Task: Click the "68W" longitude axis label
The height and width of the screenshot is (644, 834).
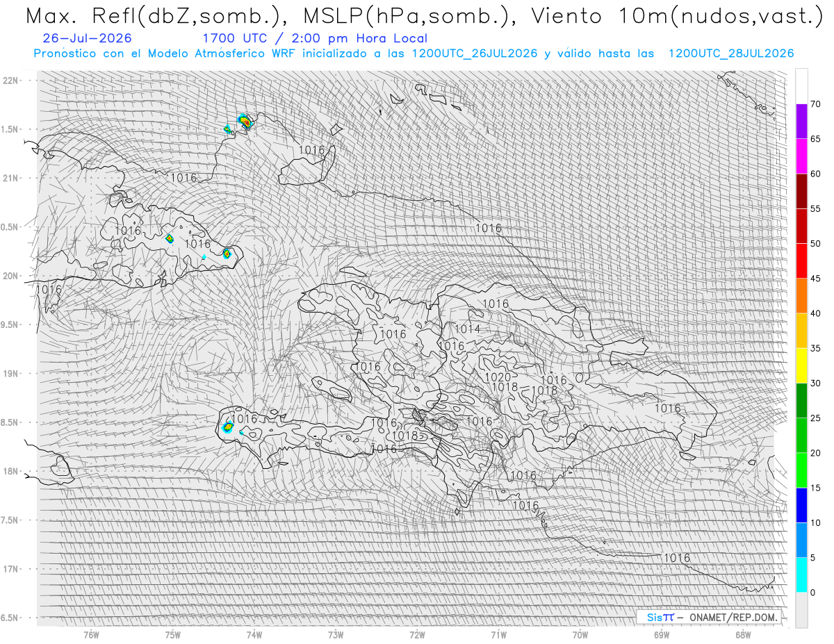Action: tap(743, 635)
